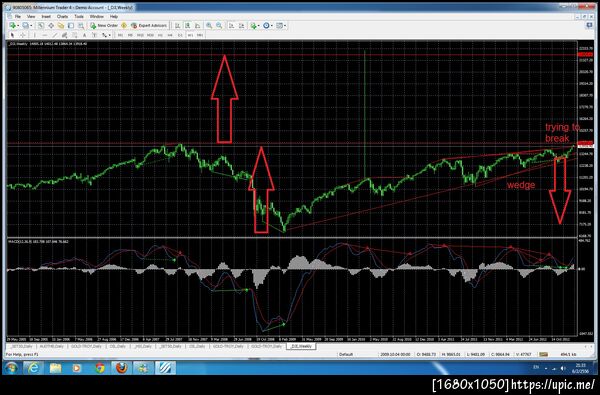Set timeframe to D1
The width and height of the screenshot is (600, 395).
pos(180,35)
